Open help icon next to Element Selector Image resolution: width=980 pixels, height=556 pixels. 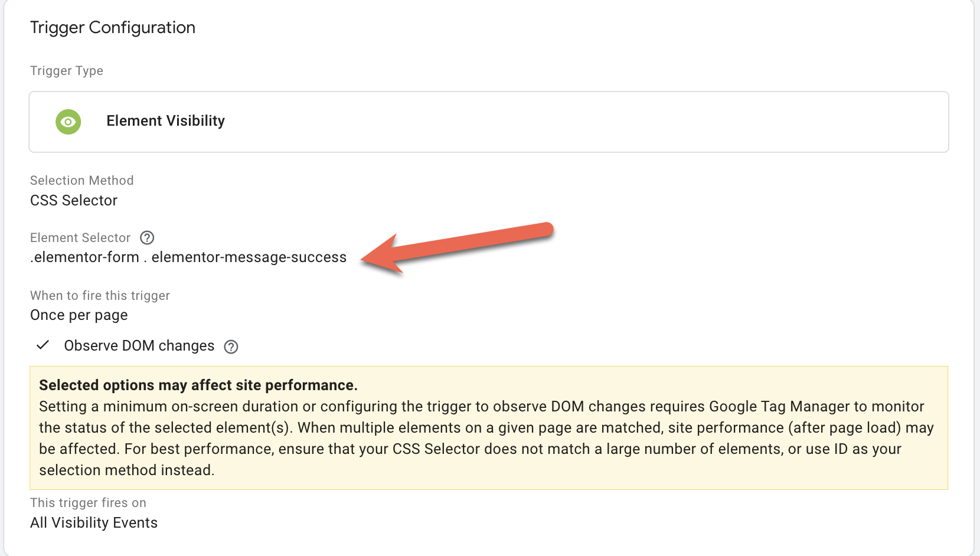point(147,238)
